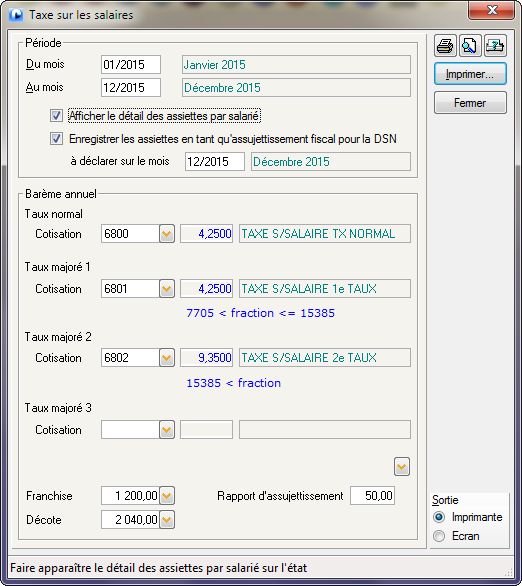Expand the empty Taux majoré 3 cotisation dropdown
Viewport: 522px width, 586px height.
pos(167,430)
